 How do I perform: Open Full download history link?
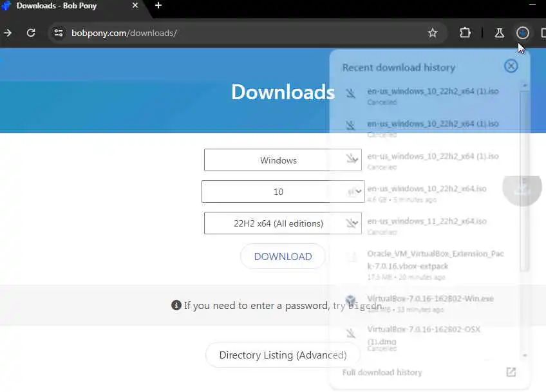tap(382, 373)
